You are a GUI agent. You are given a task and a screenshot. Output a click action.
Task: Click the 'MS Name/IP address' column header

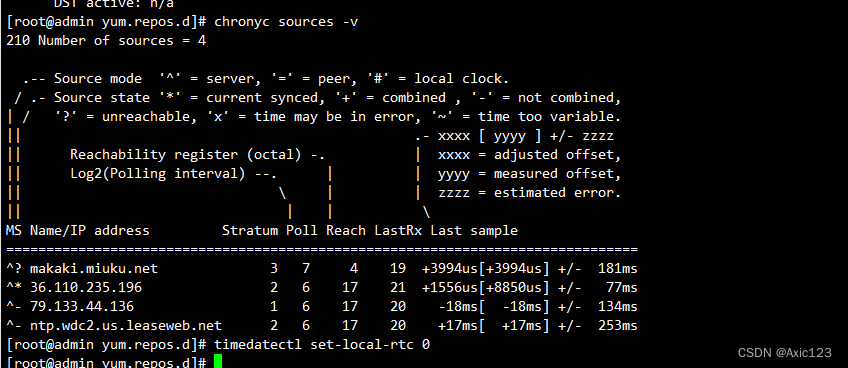78,231
